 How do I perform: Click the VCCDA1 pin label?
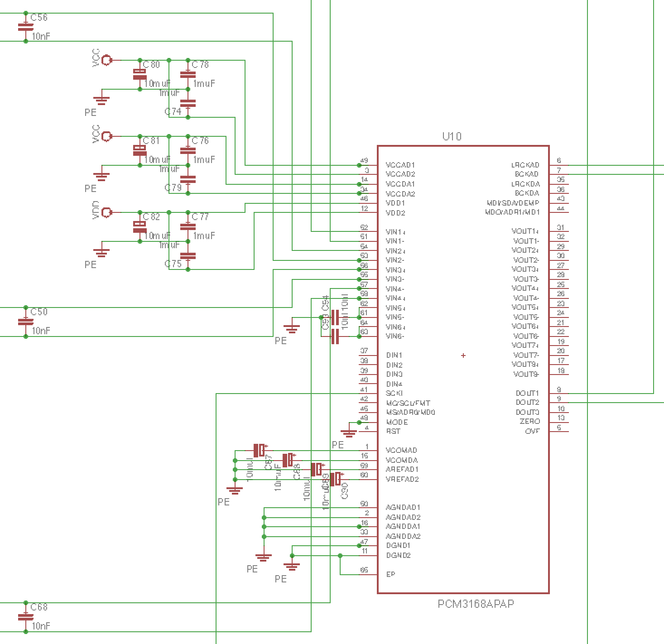pos(400,184)
